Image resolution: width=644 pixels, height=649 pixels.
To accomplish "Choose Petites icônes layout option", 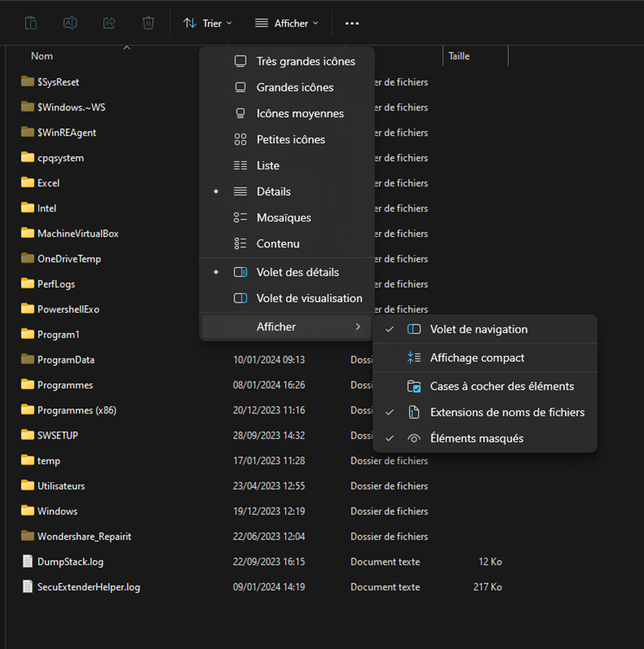I will [x=290, y=140].
